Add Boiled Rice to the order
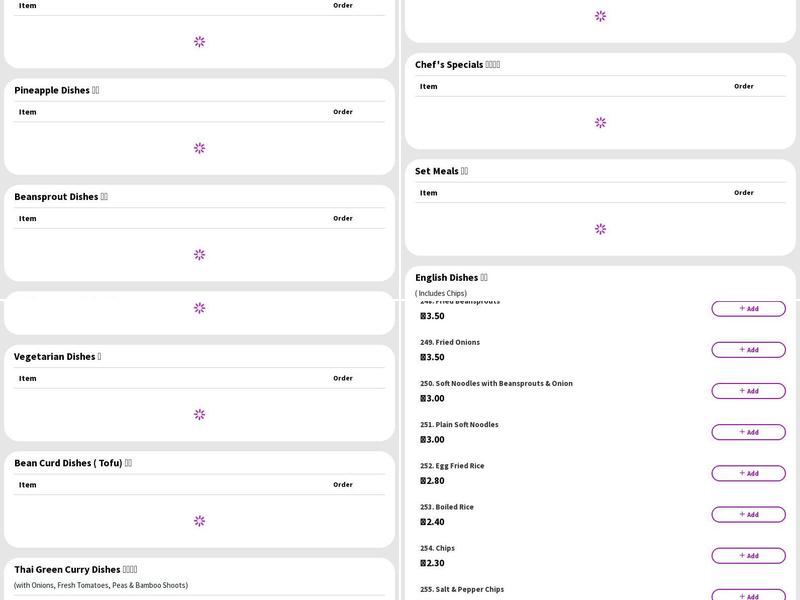The height and width of the screenshot is (600, 800). point(748,515)
